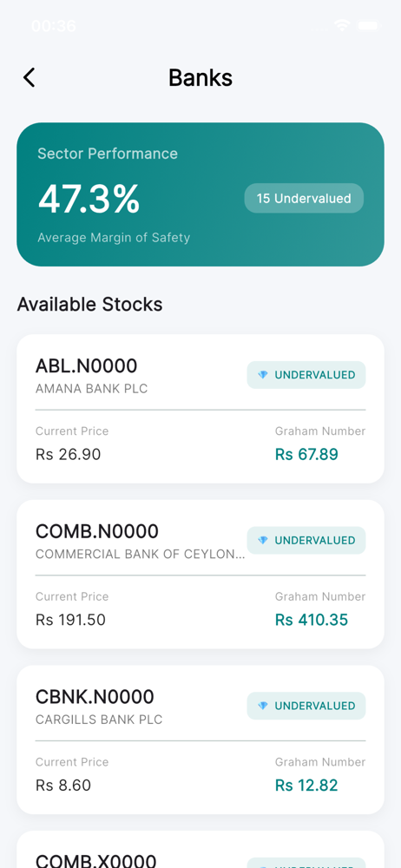Tap the Sector Performance summary card

point(200,194)
